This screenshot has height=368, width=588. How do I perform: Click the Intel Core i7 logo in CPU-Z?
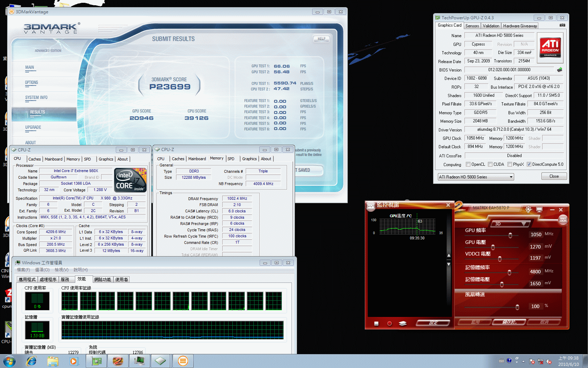click(x=130, y=180)
